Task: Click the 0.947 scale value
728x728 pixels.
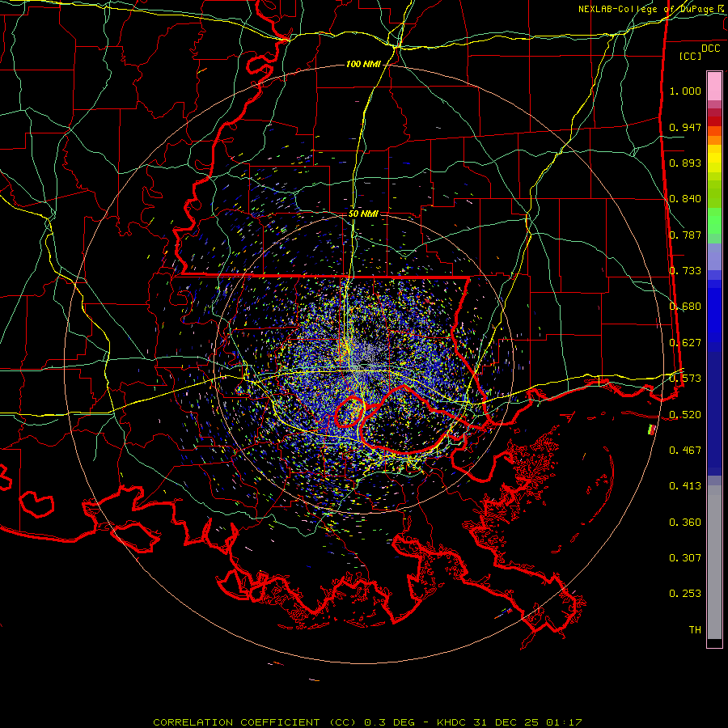Action: (x=685, y=127)
